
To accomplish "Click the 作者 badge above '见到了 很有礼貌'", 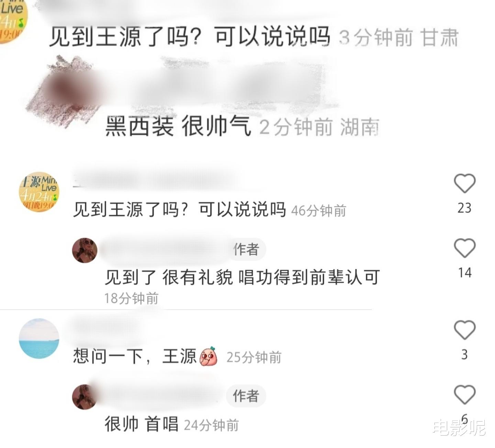I will [246, 249].
